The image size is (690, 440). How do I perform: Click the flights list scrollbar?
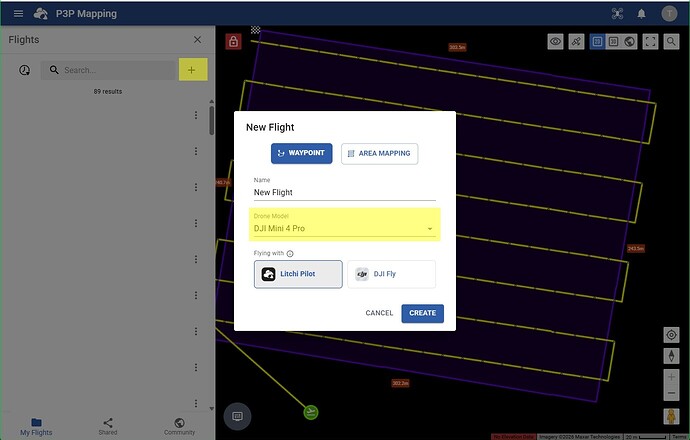[212, 120]
